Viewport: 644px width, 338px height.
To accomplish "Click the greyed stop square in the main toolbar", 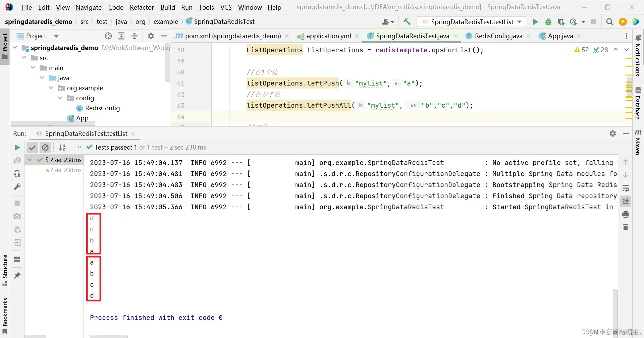I will (593, 22).
